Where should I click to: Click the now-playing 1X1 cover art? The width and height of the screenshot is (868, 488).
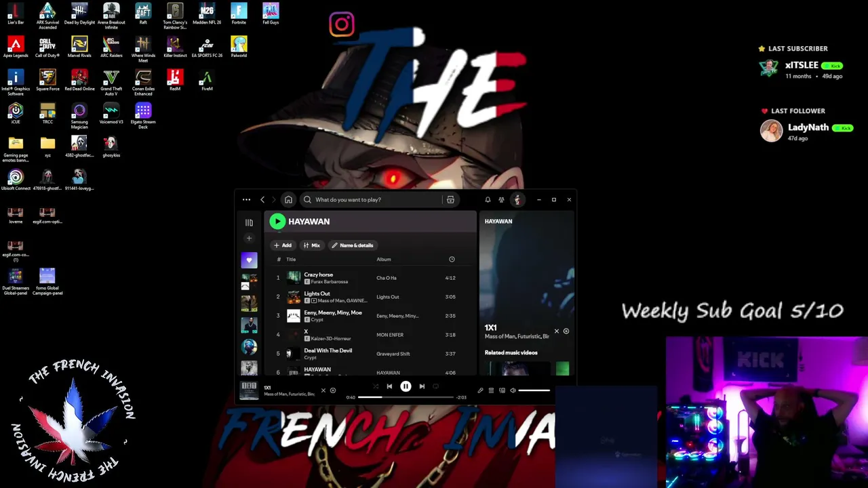click(249, 390)
